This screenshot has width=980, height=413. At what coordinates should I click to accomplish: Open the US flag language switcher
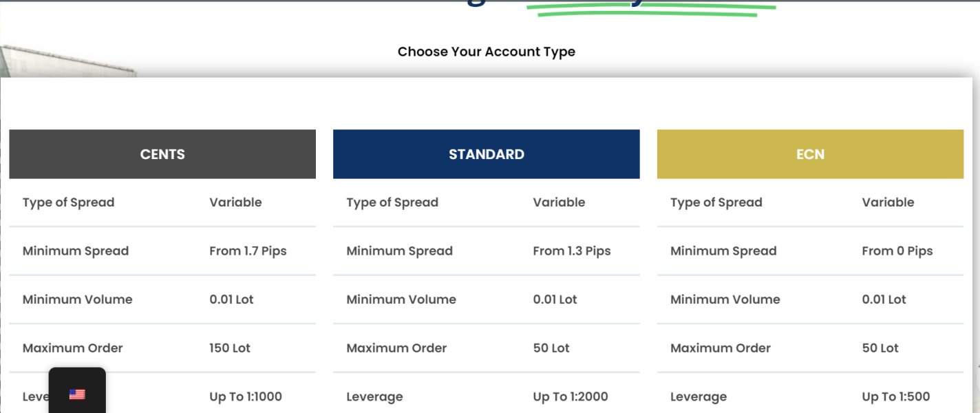pyautogui.click(x=77, y=394)
